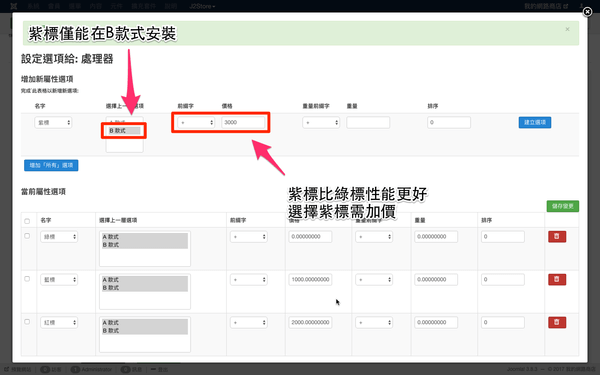This screenshot has height=375, width=600.
Task: Open the price prefix dropdown in 藍標 row
Action: pos(248,279)
